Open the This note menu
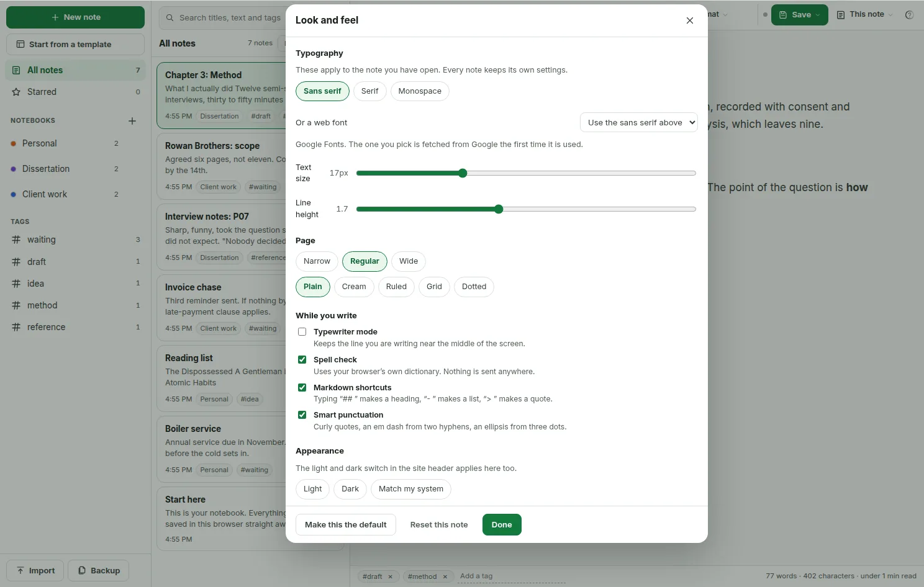 (864, 15)
